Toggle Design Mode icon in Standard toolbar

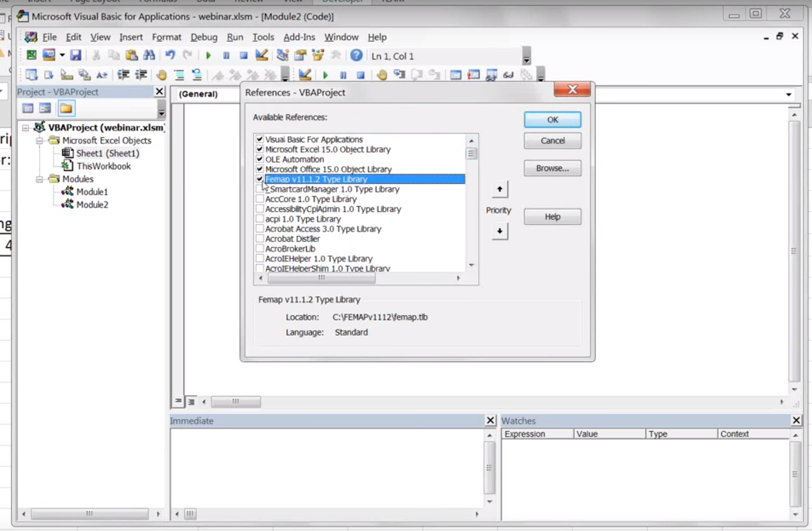tap(262, 55)
